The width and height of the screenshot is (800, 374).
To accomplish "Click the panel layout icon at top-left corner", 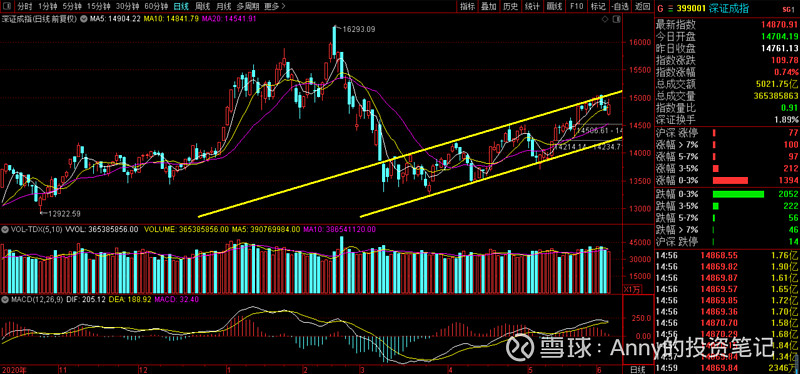I will 7,7.
